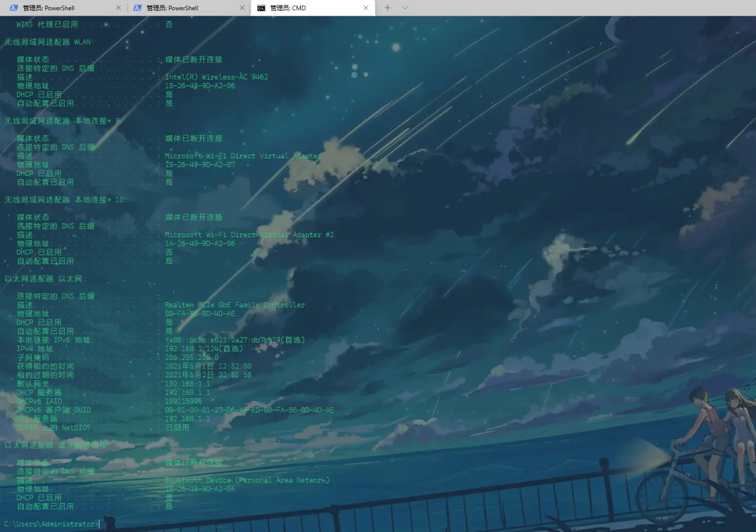Click 'Intel(R) Wireless-AC 9462' description
This screenshot has width=756, height=532.
(x=217, y=77)
